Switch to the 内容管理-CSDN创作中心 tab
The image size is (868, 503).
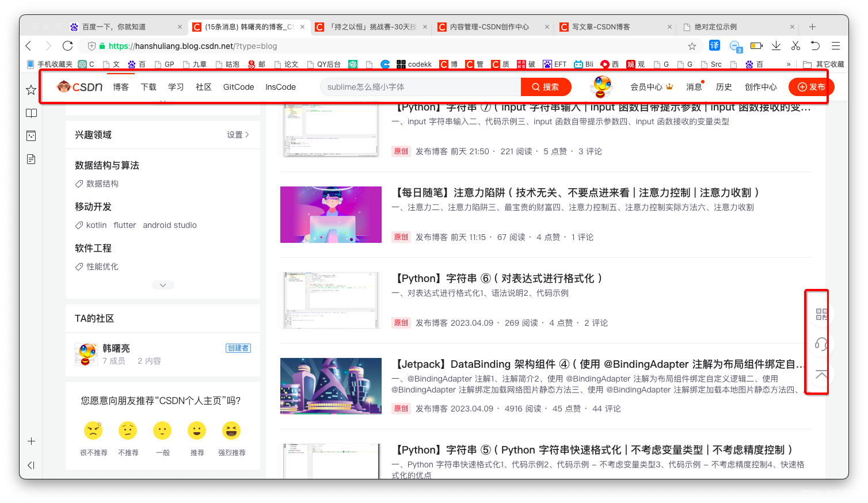click(x=494, y=26)
